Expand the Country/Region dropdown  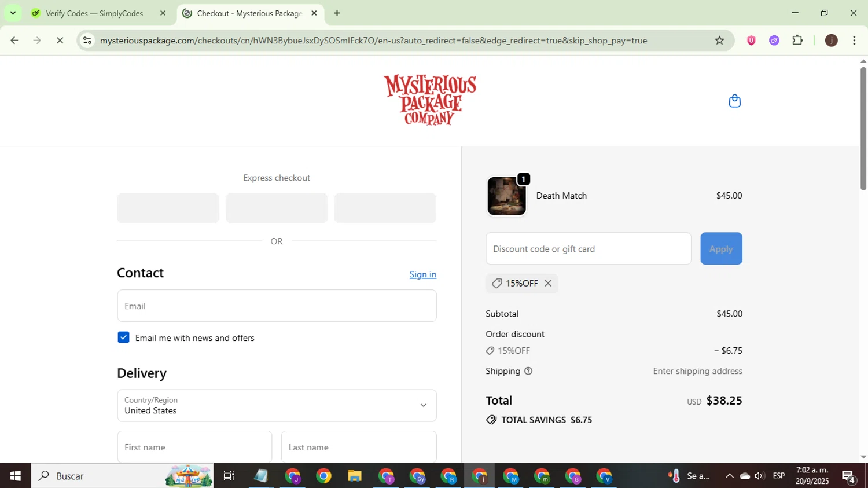point(277,405)
